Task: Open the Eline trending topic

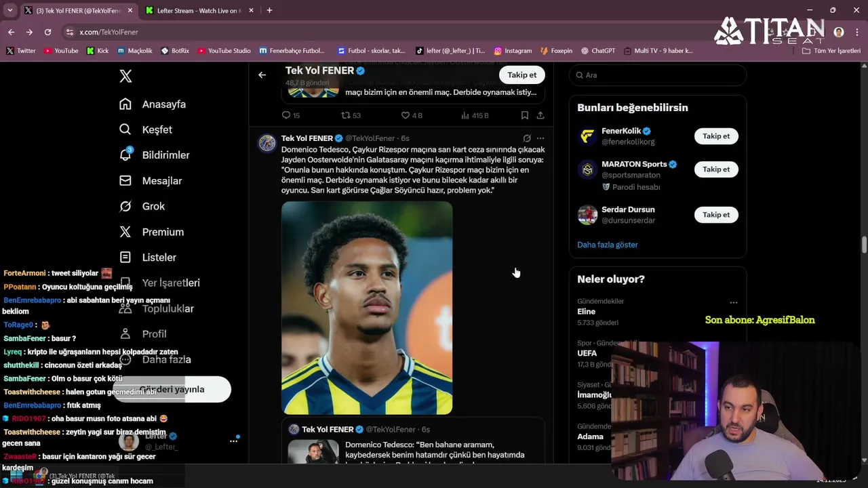Action: [586, 312]
